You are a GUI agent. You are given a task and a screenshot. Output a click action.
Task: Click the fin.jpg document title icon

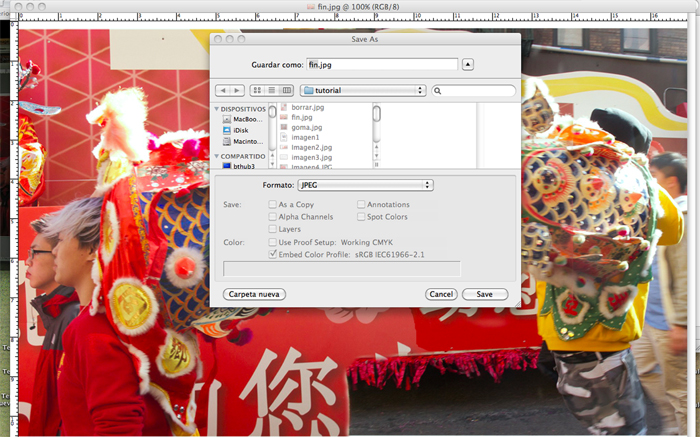click(x=311, y=7)
